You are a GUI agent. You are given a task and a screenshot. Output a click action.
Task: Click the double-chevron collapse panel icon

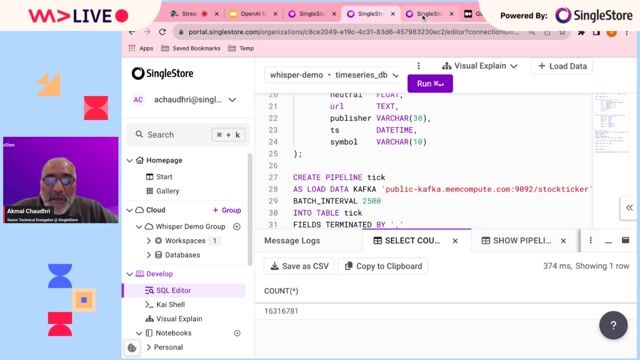click(629, 208)
